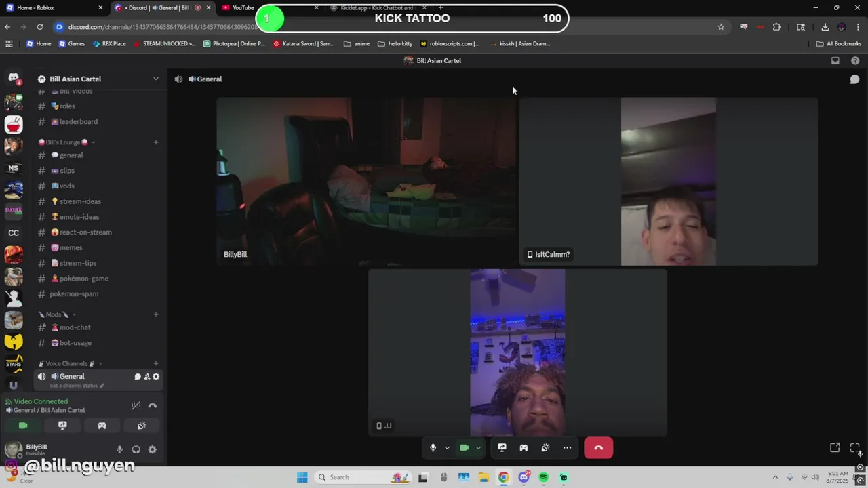This screenshot has height=488, width=868.
Task: Open user settings gear
Action: coord(152,449)
